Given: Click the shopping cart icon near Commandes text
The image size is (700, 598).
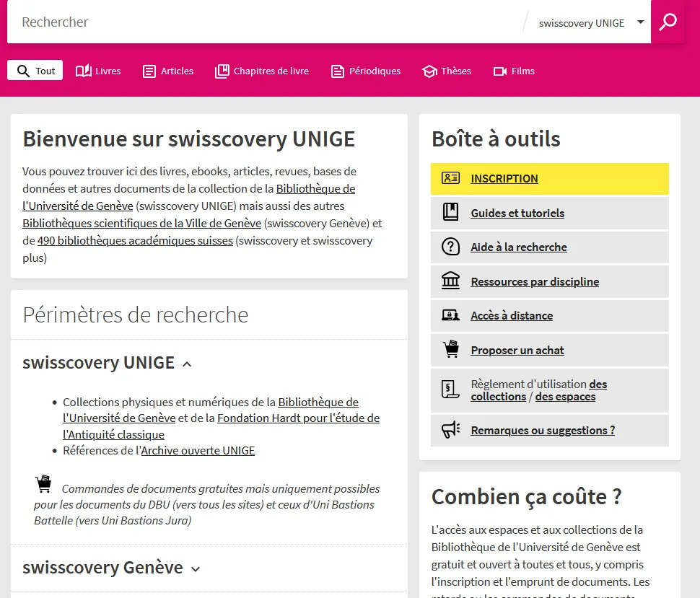Looking at the screenshot, I should 43,484.
